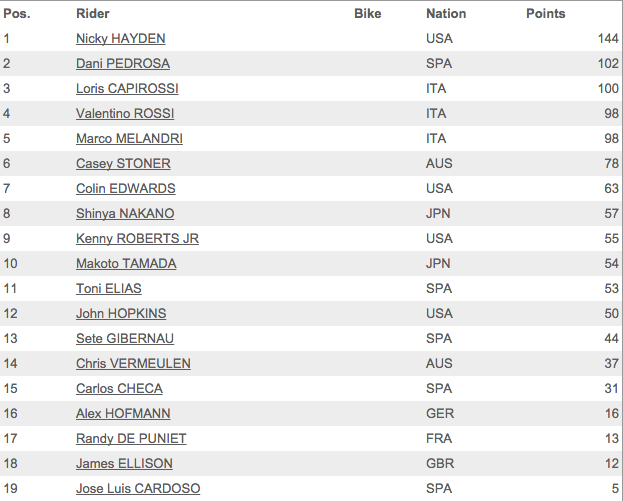Screen dimensions: 623x501
Task: Open Kenny ROBERTS JR link
Action: click(x=137, y=239)
